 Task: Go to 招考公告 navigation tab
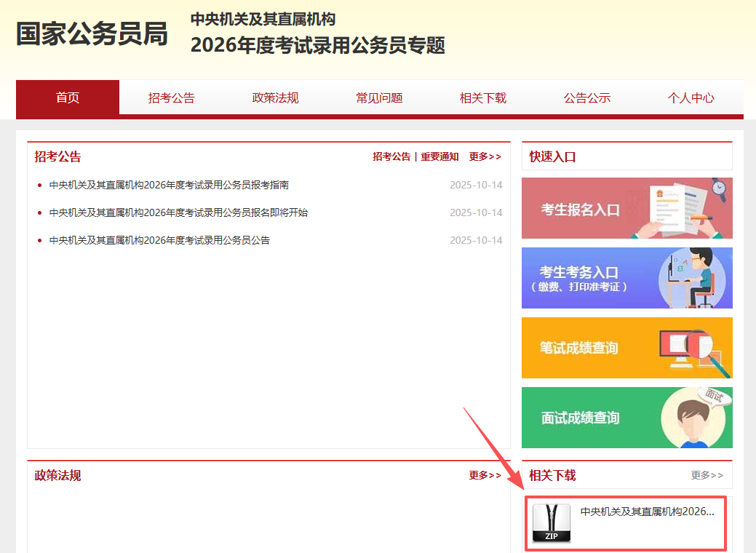(171, 98)
